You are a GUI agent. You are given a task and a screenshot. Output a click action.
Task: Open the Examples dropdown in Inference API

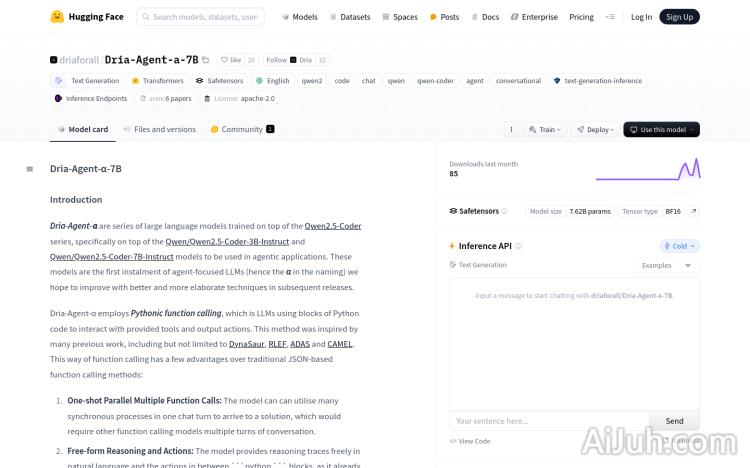(x=667, y=266)
